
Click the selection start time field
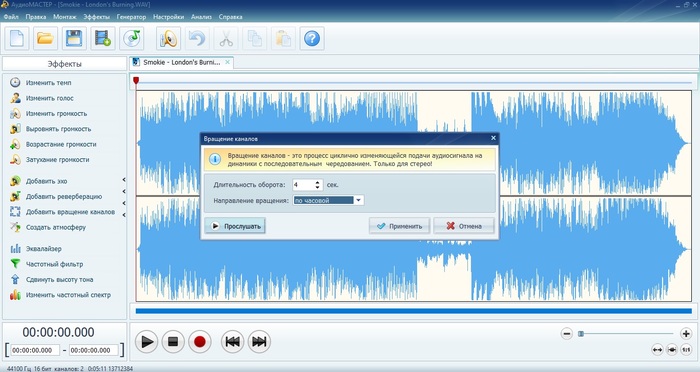[35, 351]
